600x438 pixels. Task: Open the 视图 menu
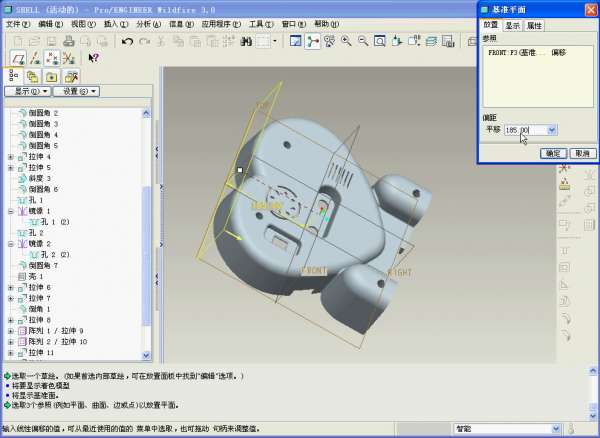click(83, 24)
